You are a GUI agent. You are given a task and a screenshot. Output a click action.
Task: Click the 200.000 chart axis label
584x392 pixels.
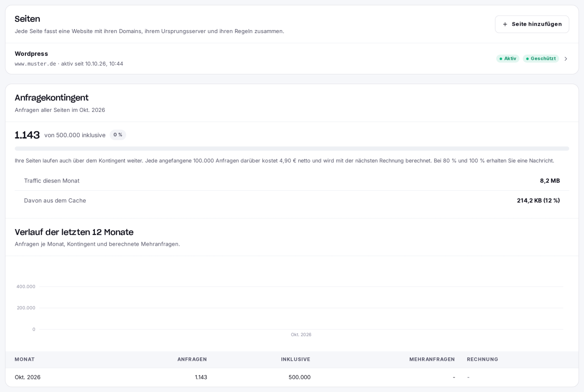click(26, 308)
